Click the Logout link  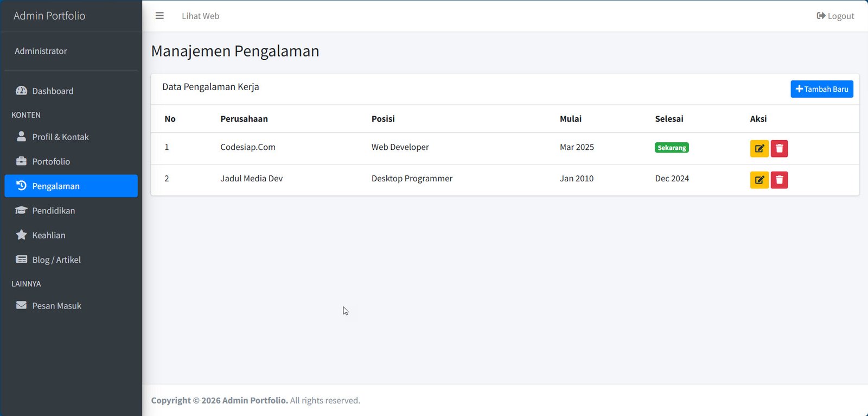pos(835,16)
